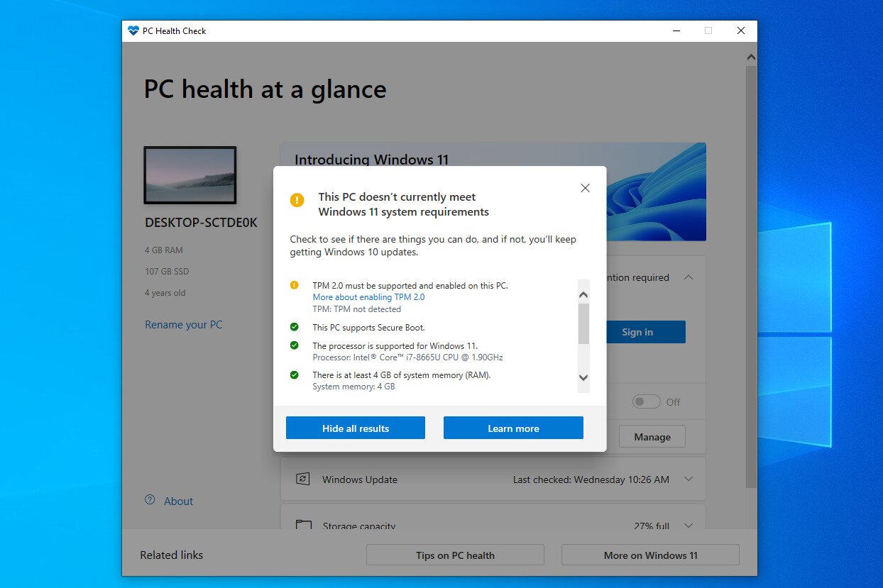
Task: Click the Introducing Windows 11 banner
Action: (x=493, y=192)
